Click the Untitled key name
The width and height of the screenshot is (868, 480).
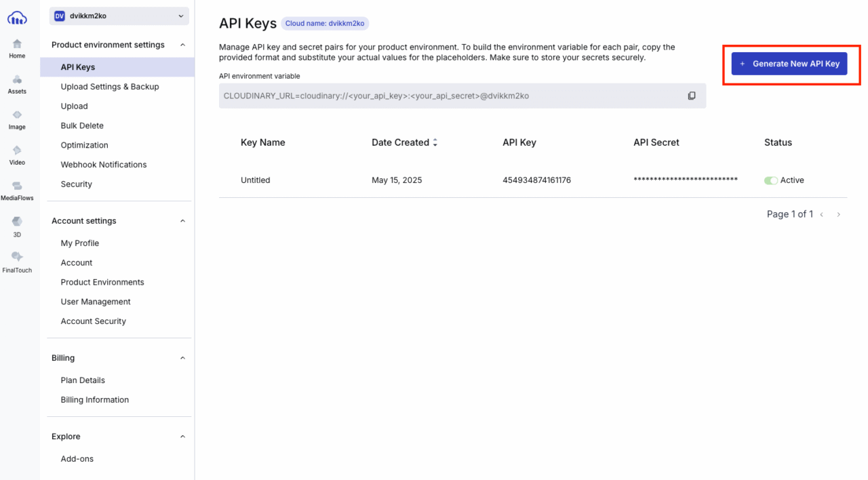pos(256,180)
